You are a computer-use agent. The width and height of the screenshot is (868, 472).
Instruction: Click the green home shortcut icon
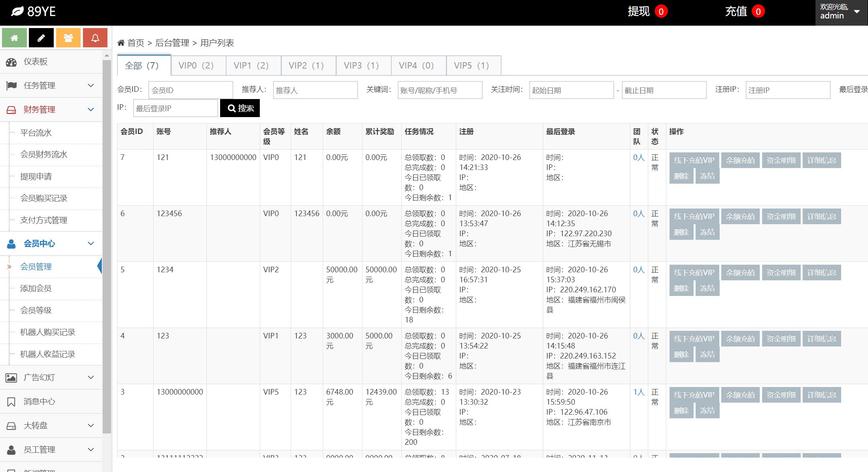click(x=14, y=38)
